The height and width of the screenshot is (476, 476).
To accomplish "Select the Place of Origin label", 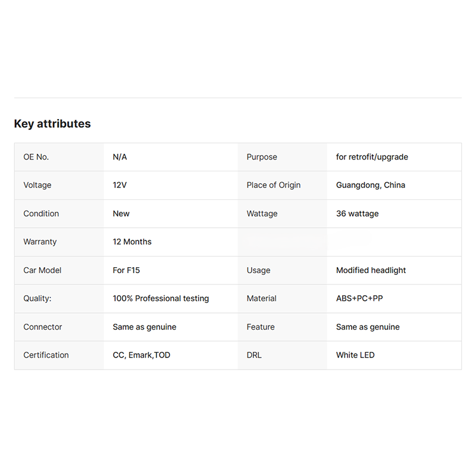I will [x=274, y=185].
